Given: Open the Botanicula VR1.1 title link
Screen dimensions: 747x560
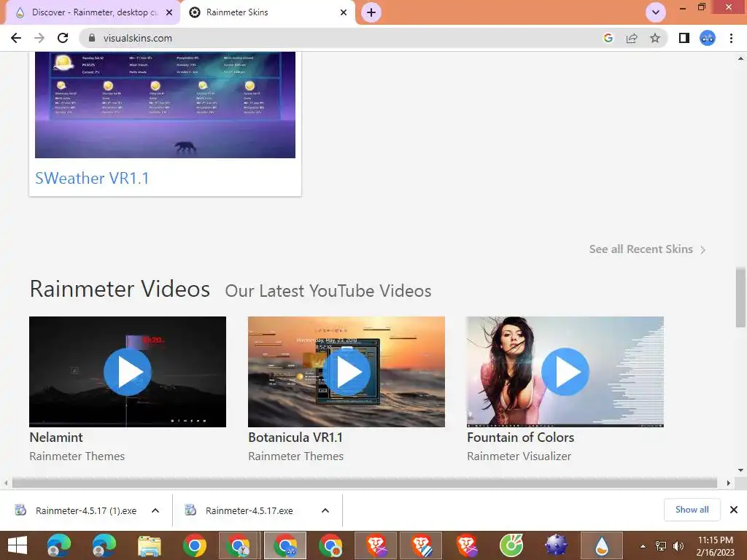Looking at the screenshot, I should (x=295, y=437).
